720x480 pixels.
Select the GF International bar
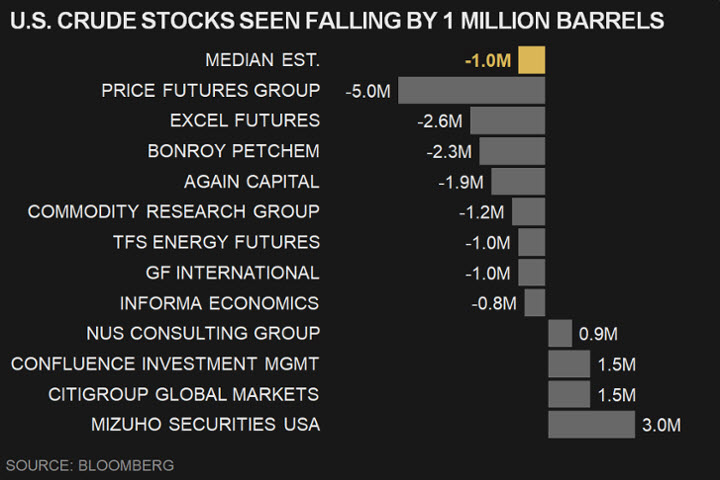click(x=531, y=273)
